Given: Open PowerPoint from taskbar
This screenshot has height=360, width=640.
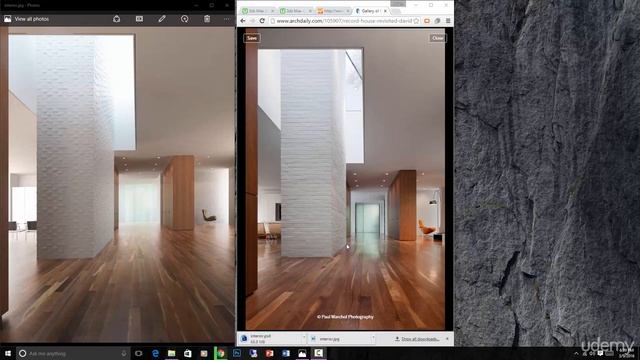Looking at the screenshot, I should click(x=269, y=353).
